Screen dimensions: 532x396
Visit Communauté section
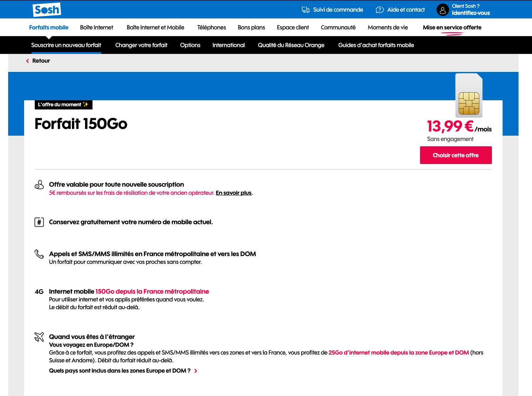(x=338, y=28)
